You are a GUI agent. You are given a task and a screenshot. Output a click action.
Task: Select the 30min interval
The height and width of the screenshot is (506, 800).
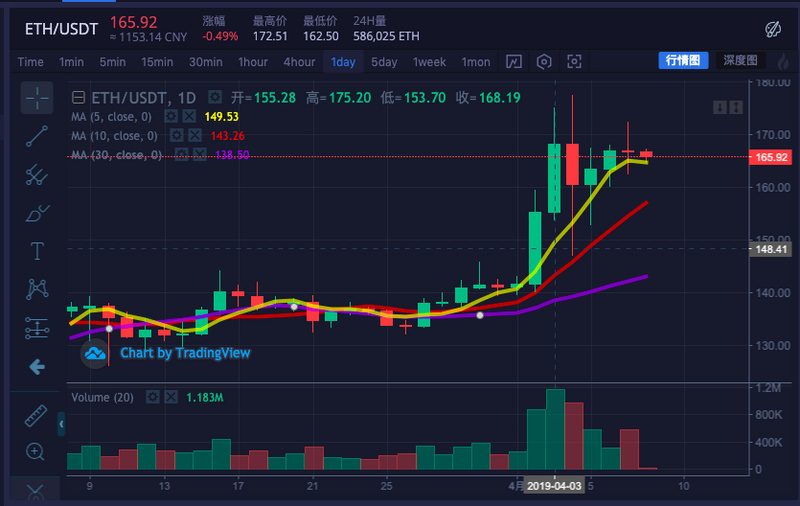coord(206,62)
